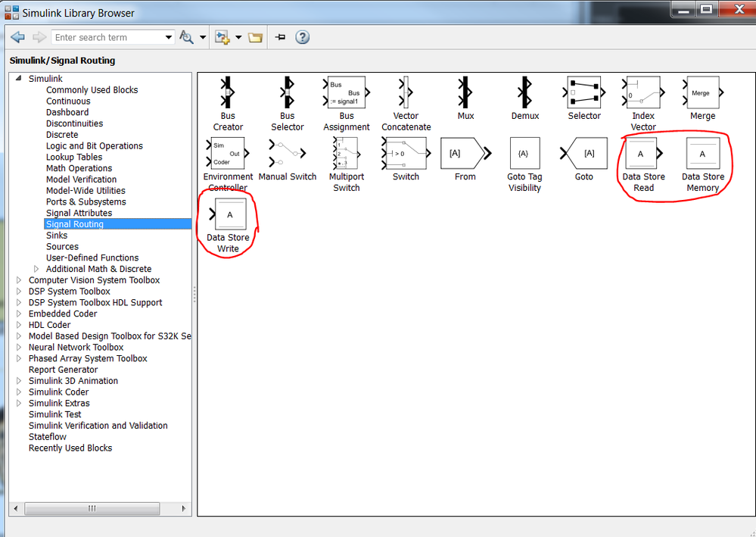
Task: Choose the From block
Action: [465, 154]
